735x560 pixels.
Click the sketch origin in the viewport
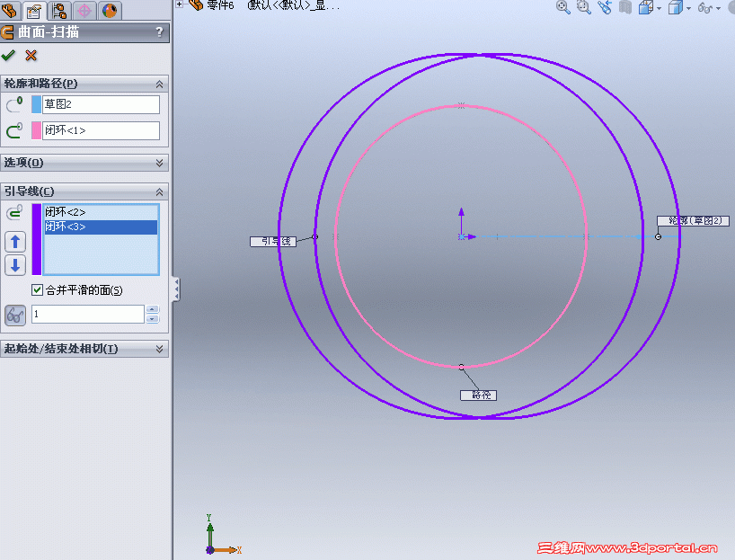click(x=462, y=236)
